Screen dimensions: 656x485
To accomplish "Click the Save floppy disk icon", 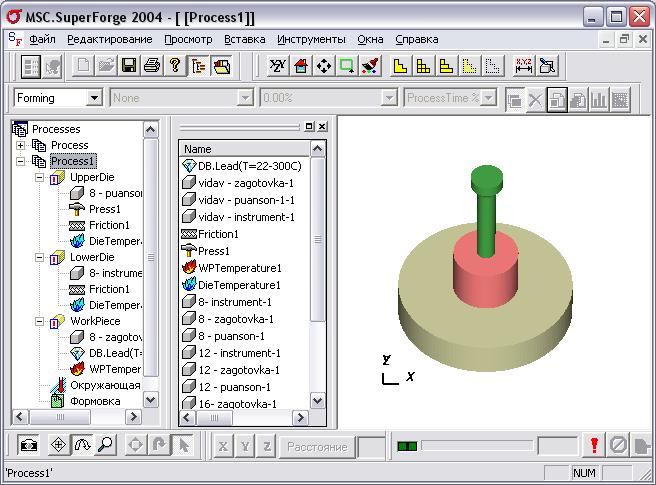I will (128, 66).
